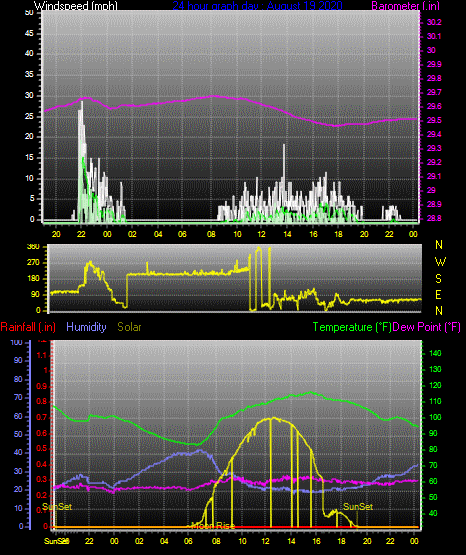Click the "110" temperature axis value
The image size is (466, 555).
click(x=435, y=401)
